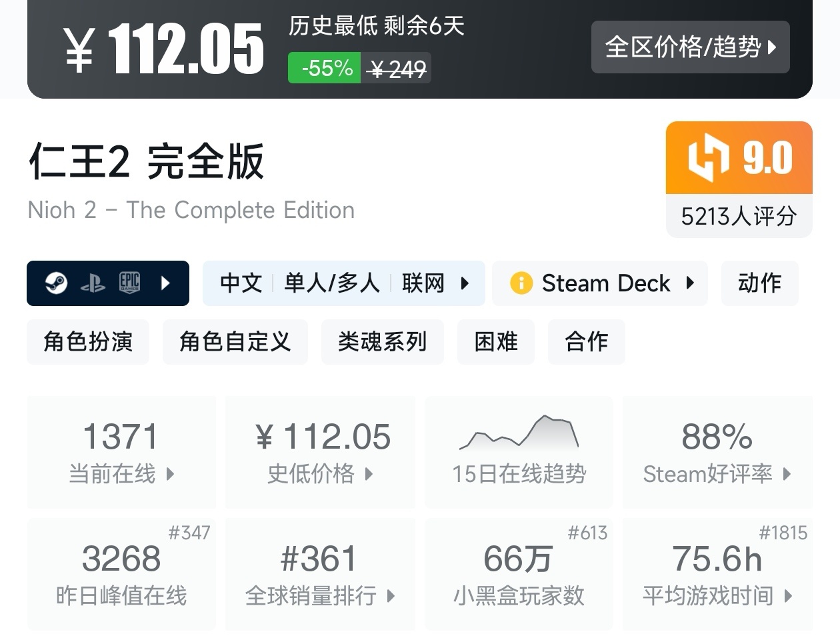Open the 9.0 rating score

click(x=767, y=158)
